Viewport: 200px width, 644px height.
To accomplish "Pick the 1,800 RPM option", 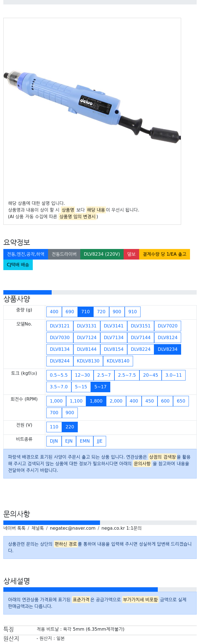I will pos(96,401).
